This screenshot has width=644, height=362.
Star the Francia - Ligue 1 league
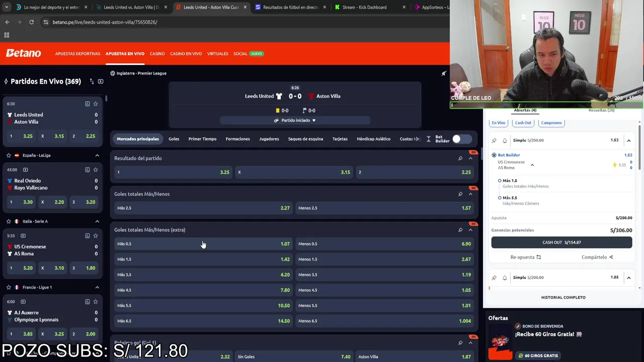coord(9,287)
